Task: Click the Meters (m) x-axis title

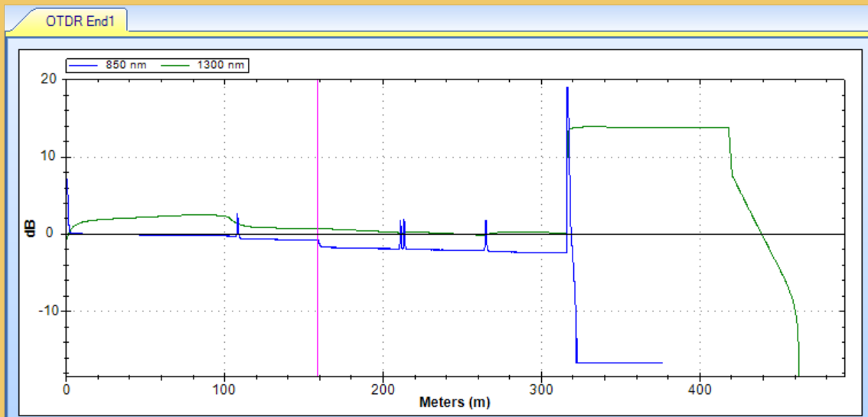Action: click(x=455, y=402)
